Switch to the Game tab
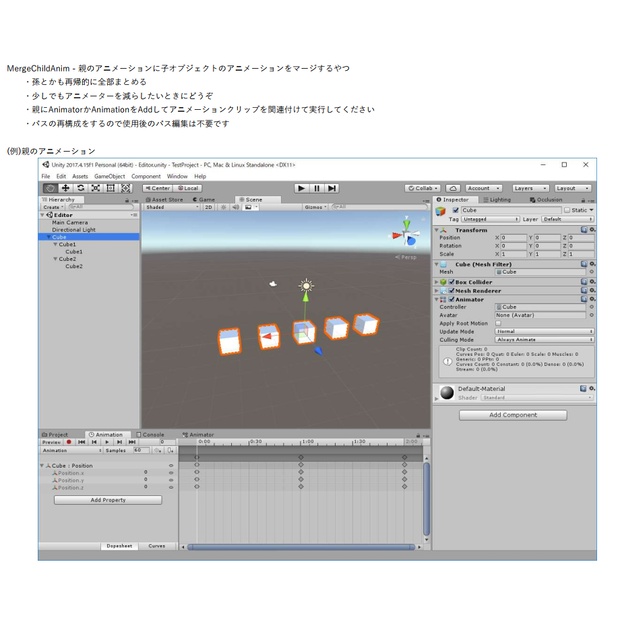 [204, 200]
